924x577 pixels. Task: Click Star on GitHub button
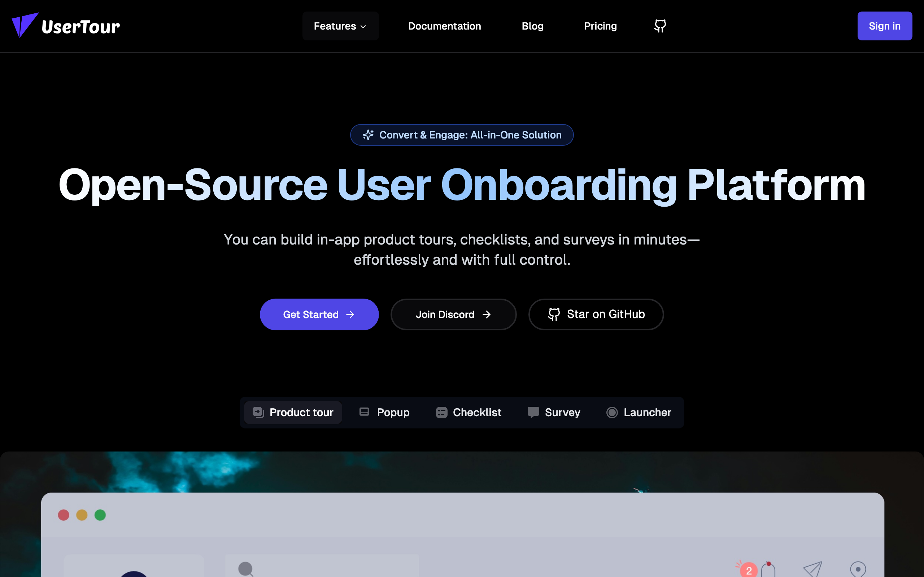click(x=596, y=314)
